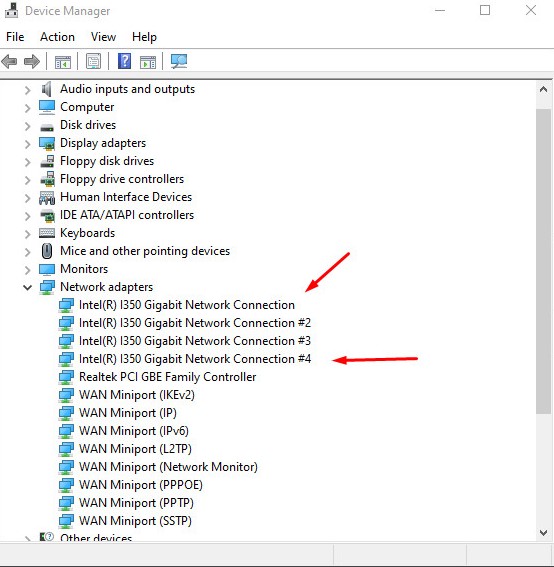Select WAN Miniport (PPTP)

pos(136,503)
